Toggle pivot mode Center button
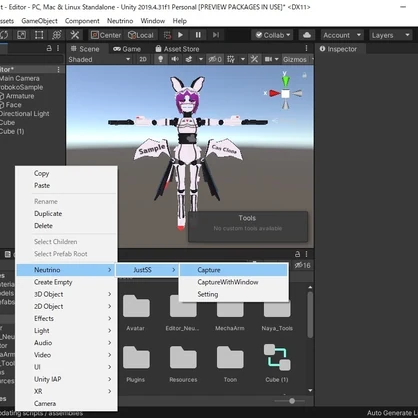 pyautogui.click(x=106, y=35)
